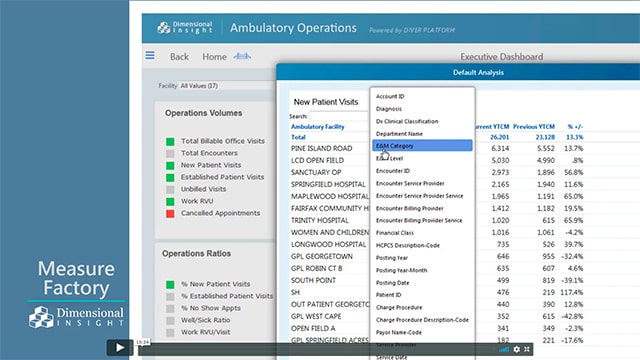Click gray square beside Unbilled Visits
The image size is (640, 360).
click(x=170, y=189)
